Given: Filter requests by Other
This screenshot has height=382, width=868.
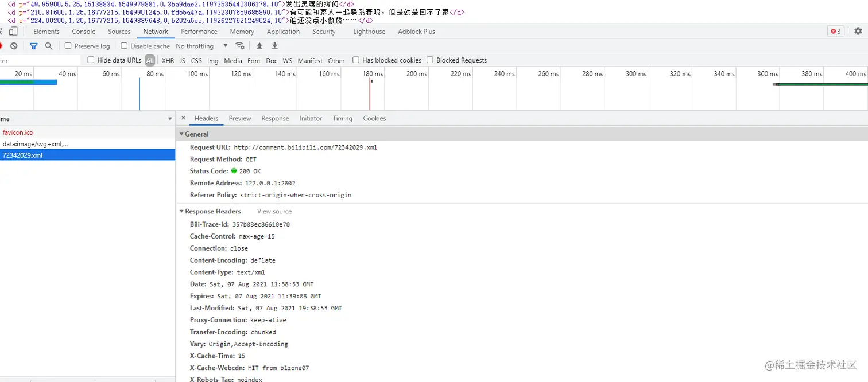Looking at the screenshot, I should pos(336,60).
